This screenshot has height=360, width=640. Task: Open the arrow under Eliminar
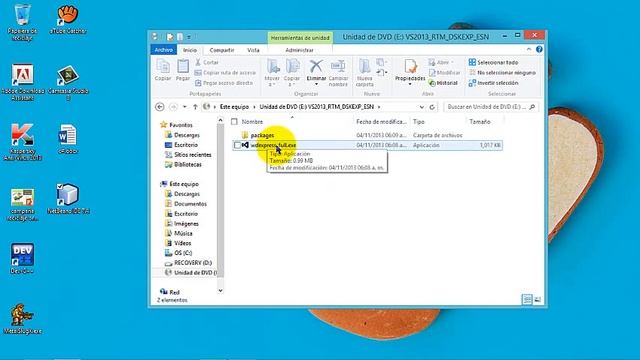[316, 84]
